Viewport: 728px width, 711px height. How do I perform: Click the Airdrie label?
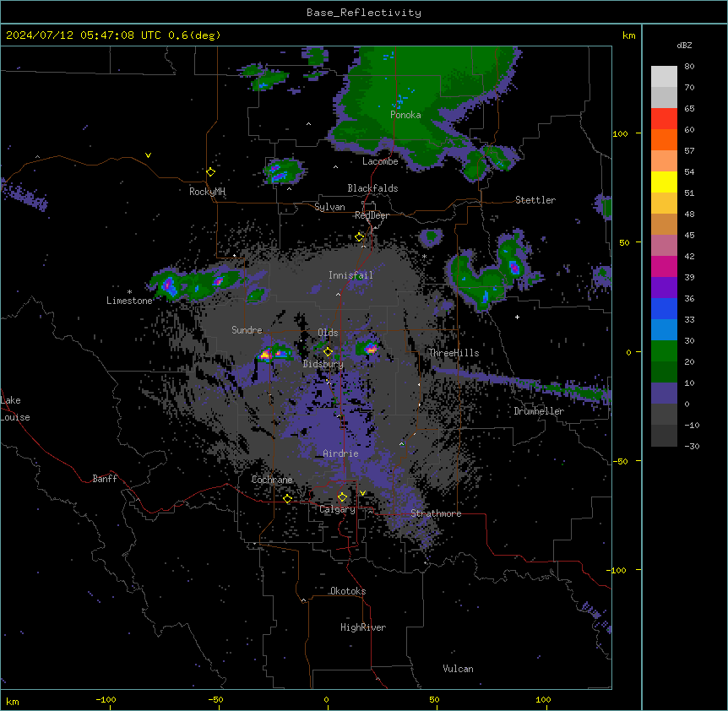point(341,453)
